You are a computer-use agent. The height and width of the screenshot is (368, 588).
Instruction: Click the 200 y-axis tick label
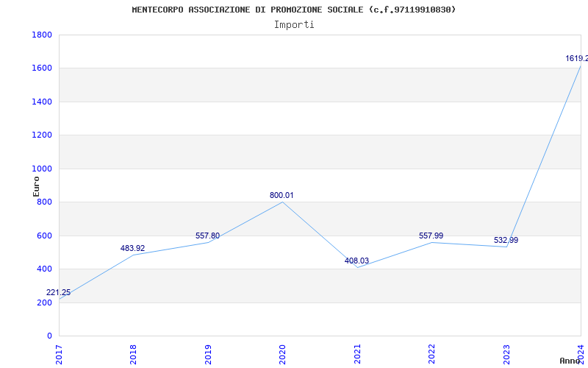point(44,302)
